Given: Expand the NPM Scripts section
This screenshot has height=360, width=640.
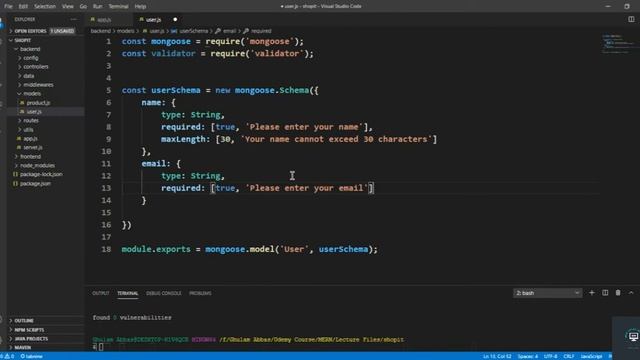Looking at the screenshot, I should (x=46, y=330).
